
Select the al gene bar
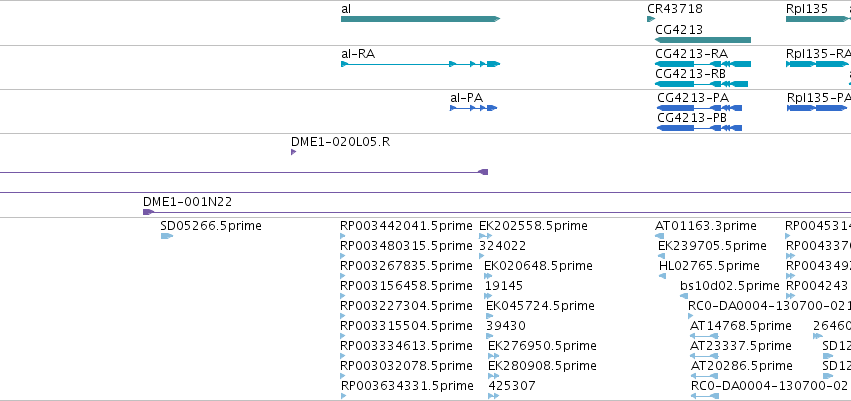pos(420,19)
